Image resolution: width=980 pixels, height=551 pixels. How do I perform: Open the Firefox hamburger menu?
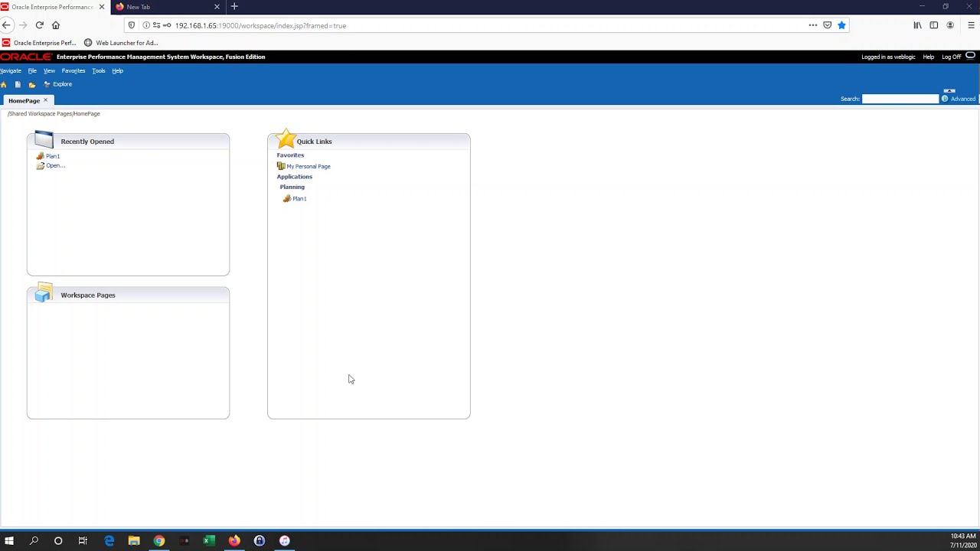pos(971,25)
